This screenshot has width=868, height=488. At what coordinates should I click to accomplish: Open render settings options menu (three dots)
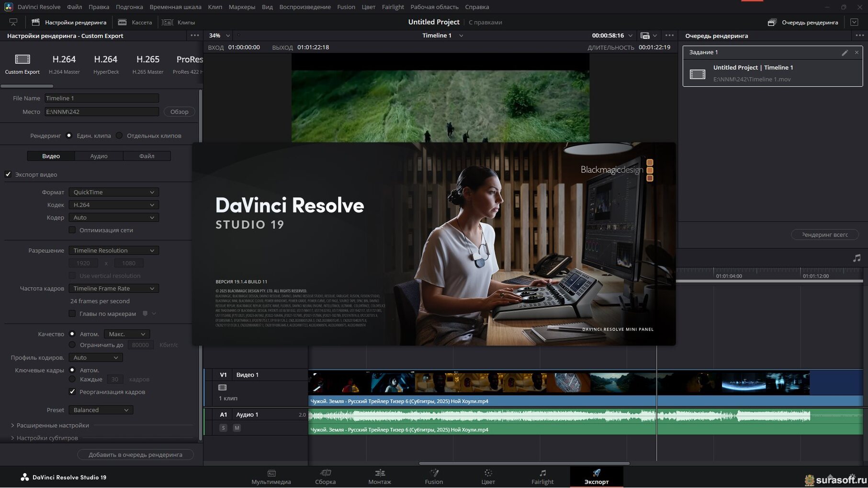[x=194, y=35]
